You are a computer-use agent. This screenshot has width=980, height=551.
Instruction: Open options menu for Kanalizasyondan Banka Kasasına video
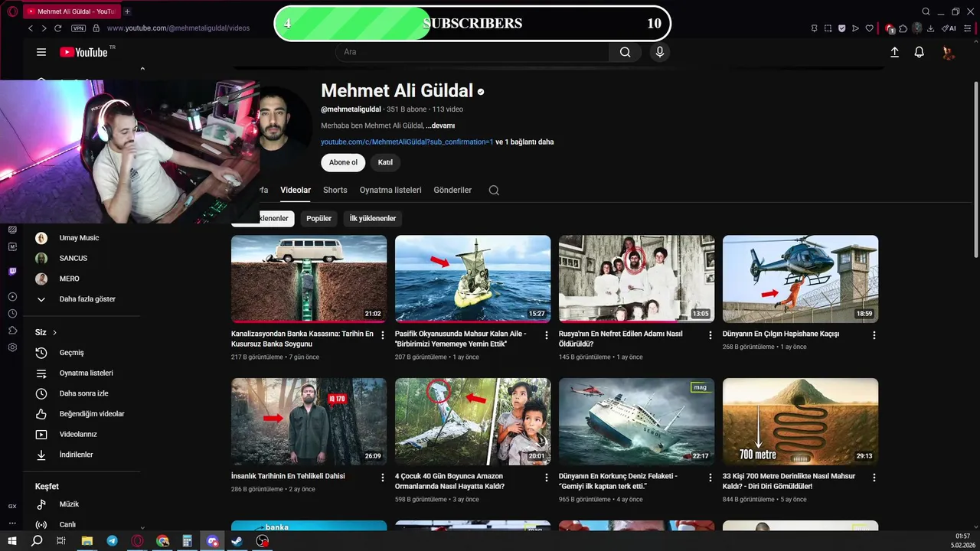(x=383, y=335)
